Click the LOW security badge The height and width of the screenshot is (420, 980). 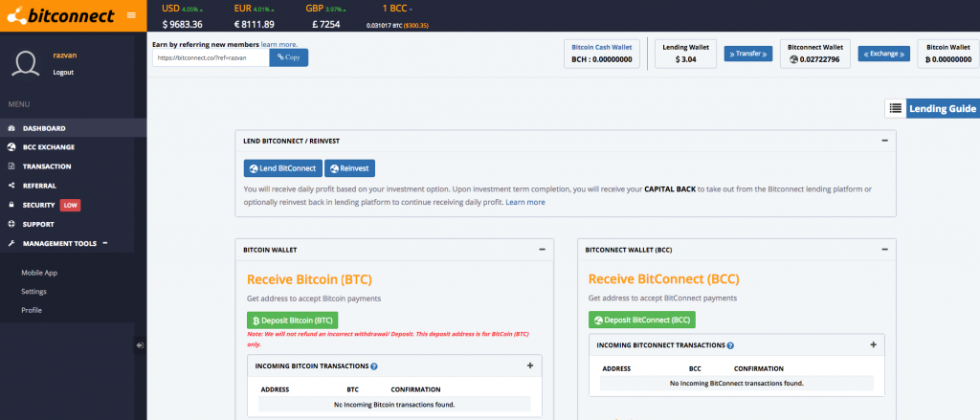coord(70,205)
